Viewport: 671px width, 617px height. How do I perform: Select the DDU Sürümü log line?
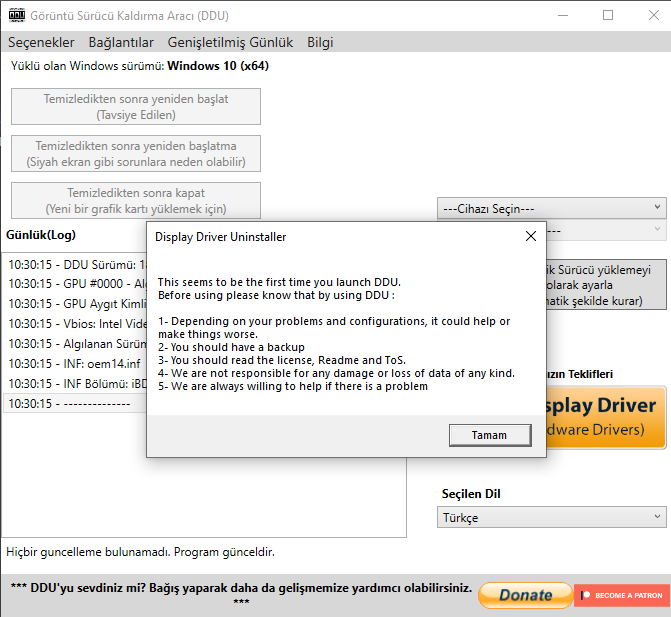coord(77,265)
